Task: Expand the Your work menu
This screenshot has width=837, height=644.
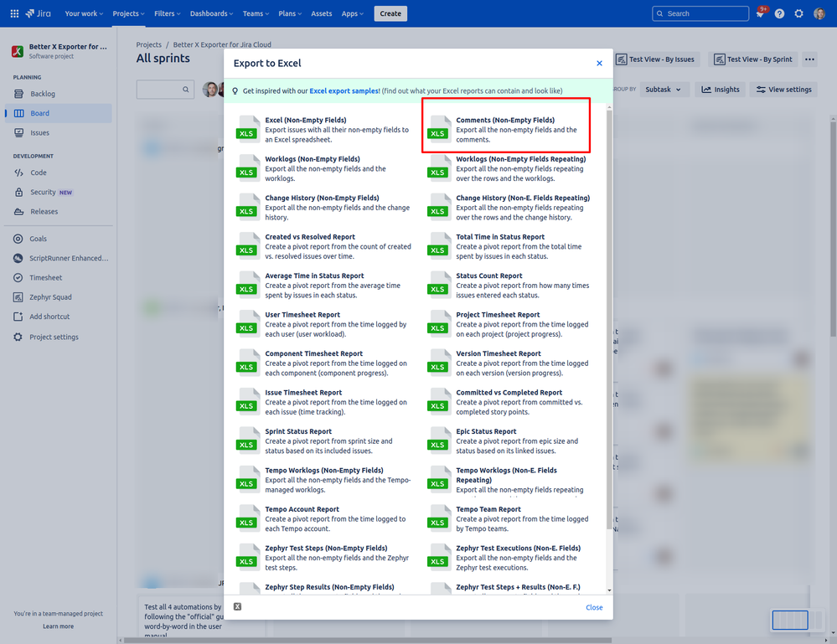Action: point(84,13)
